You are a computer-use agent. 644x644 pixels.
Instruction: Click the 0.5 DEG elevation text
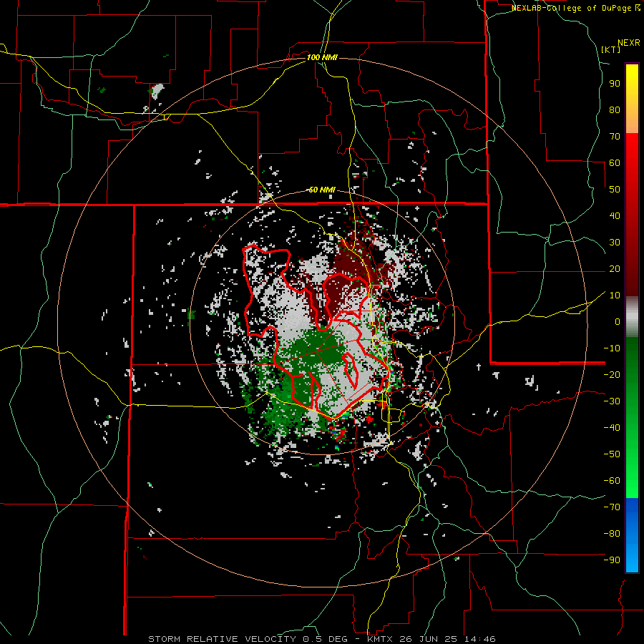[325, 639]
